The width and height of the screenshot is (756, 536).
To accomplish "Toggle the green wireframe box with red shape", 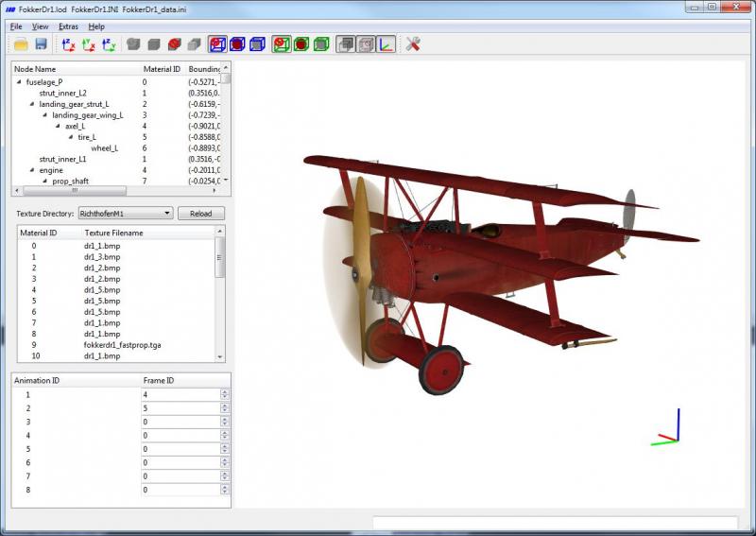I will tap(281, 44).
